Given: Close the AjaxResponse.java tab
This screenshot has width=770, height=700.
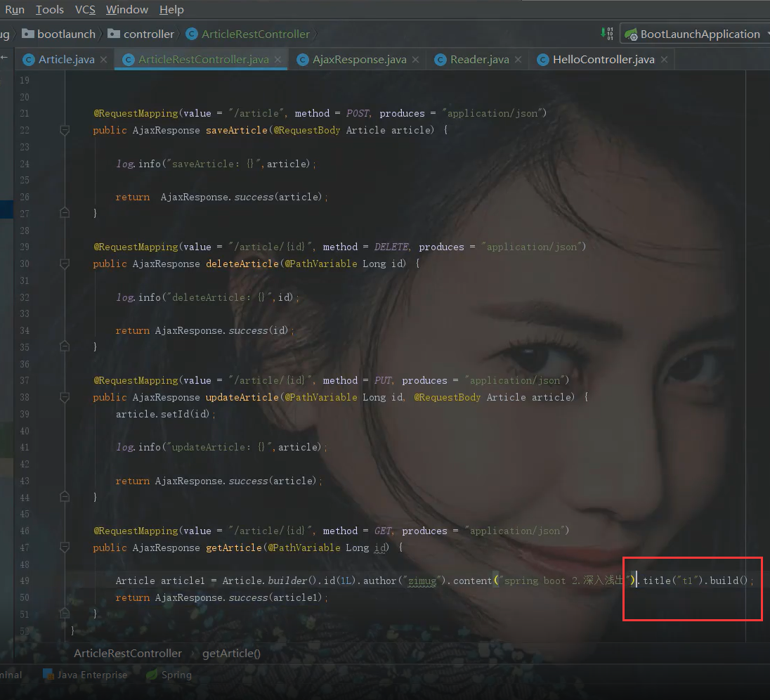Looking at the screenshot, I should coord(415,60).
